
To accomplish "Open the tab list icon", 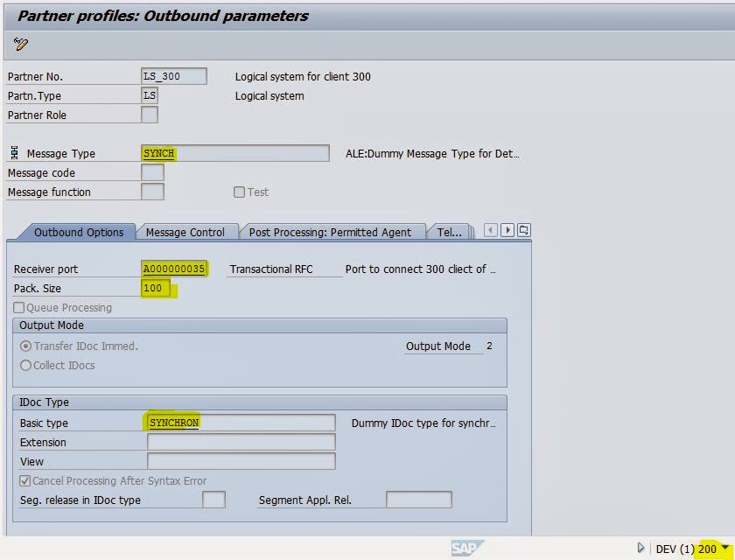I will pyautogui.click(x=523, y=230).
